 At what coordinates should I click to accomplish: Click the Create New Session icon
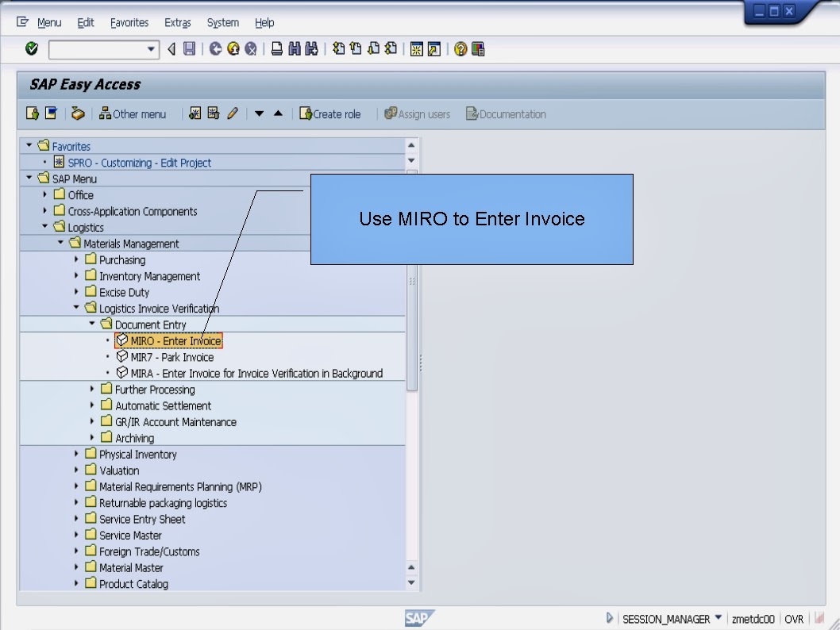click(x=416, y=49)
